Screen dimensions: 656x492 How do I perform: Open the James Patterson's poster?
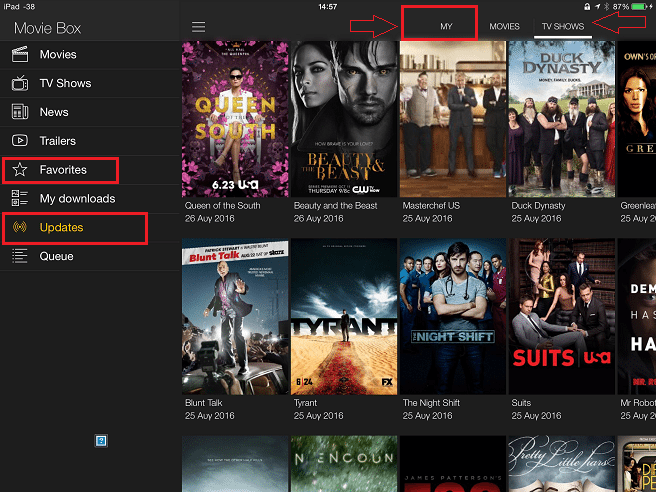point(453,464)
